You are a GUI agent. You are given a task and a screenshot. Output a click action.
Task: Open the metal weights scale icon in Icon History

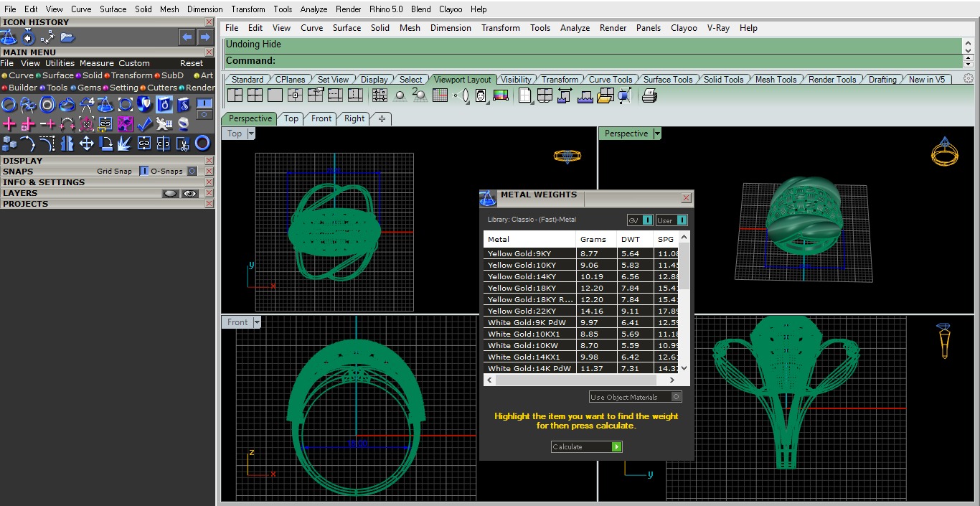(9, 36)
